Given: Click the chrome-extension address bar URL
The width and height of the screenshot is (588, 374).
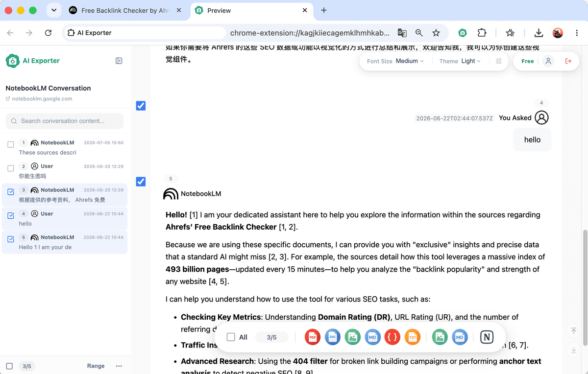Looking at the screenshot, I should tap(310, 33).
